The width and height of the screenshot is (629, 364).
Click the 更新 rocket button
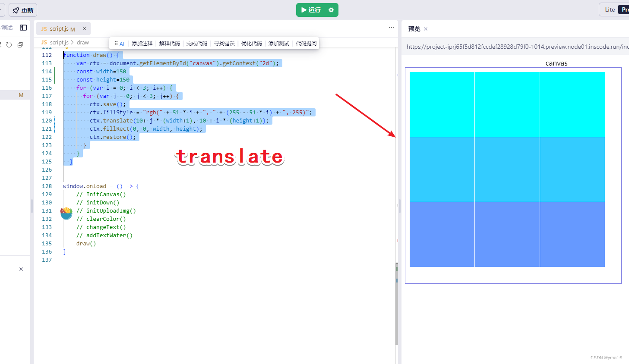click(23, 10)
